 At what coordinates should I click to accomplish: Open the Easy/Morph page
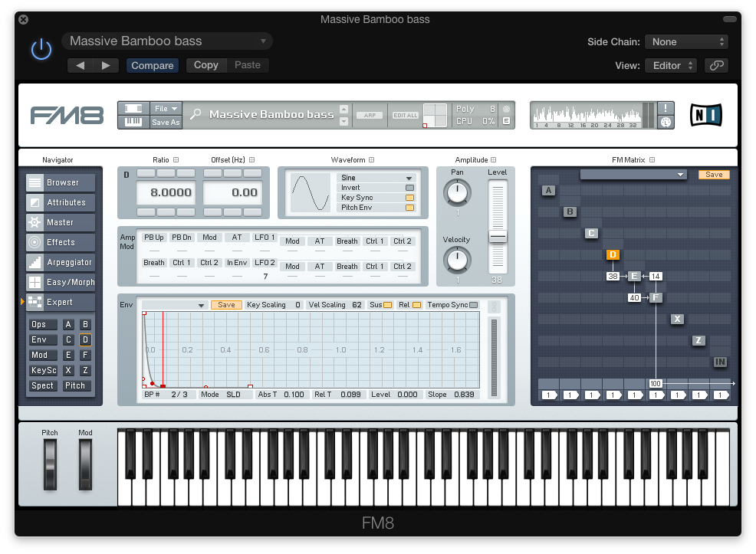[x=61, y=282]
